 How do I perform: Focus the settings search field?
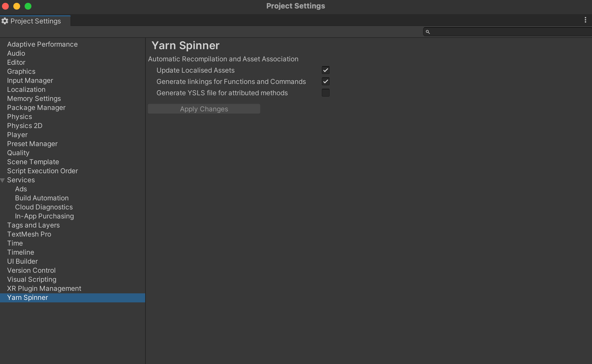pyautogui.click(x=508, y=32)
